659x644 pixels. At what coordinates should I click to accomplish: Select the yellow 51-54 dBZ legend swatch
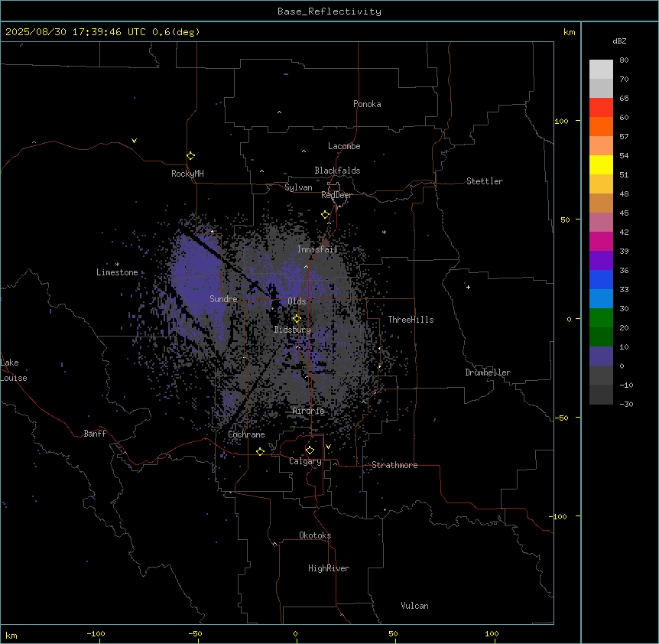point(601,164)
